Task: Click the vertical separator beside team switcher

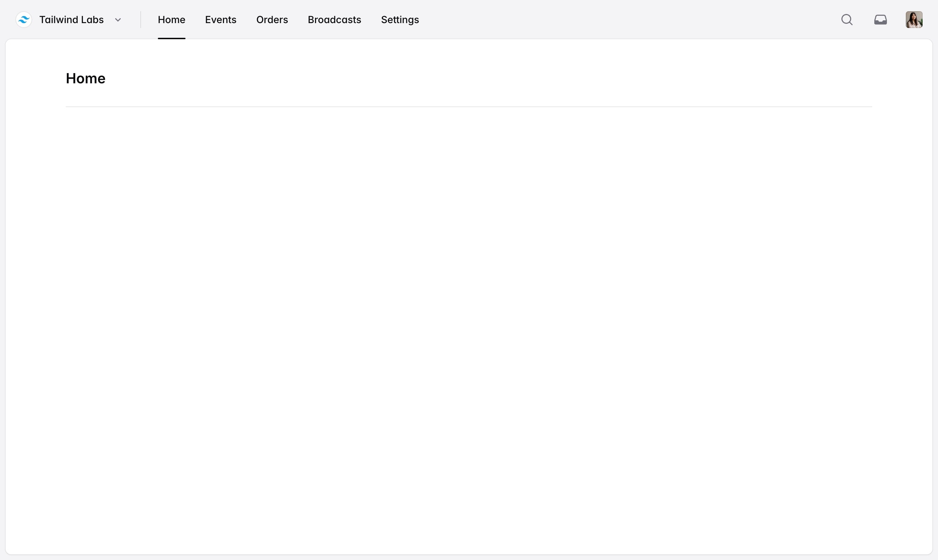Action: coord(141,20)
